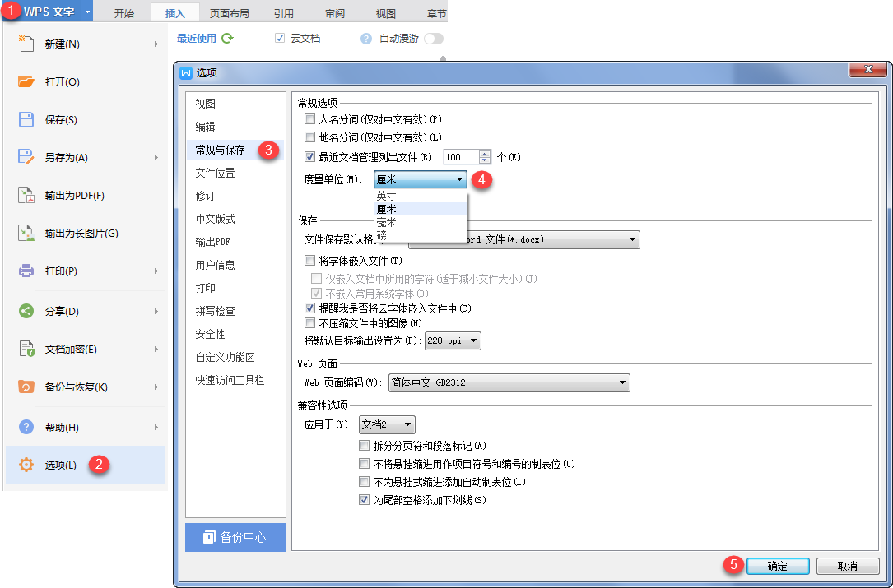
Task: Expand the 另存为(A) submenu arrow
Action: (156, 158)
